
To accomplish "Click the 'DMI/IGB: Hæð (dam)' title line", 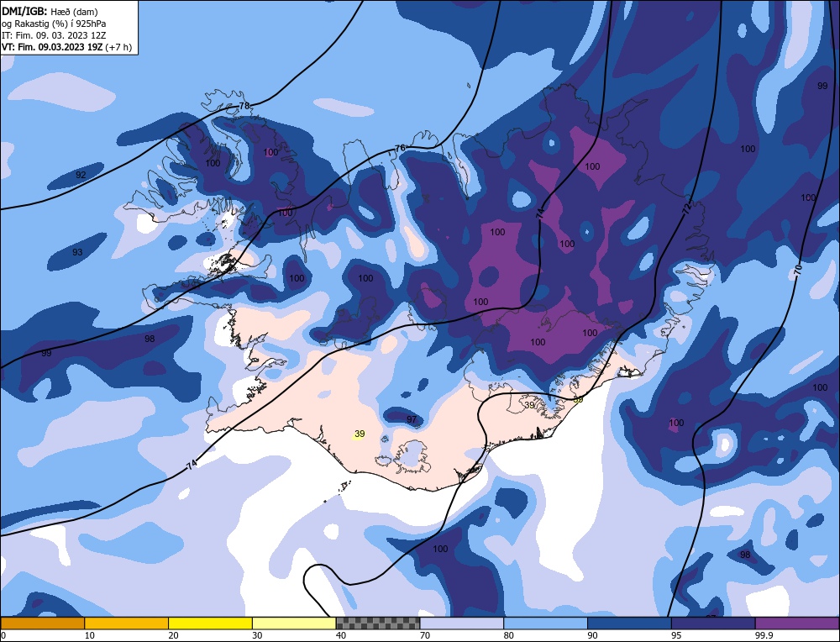I will tap(50, 11).
